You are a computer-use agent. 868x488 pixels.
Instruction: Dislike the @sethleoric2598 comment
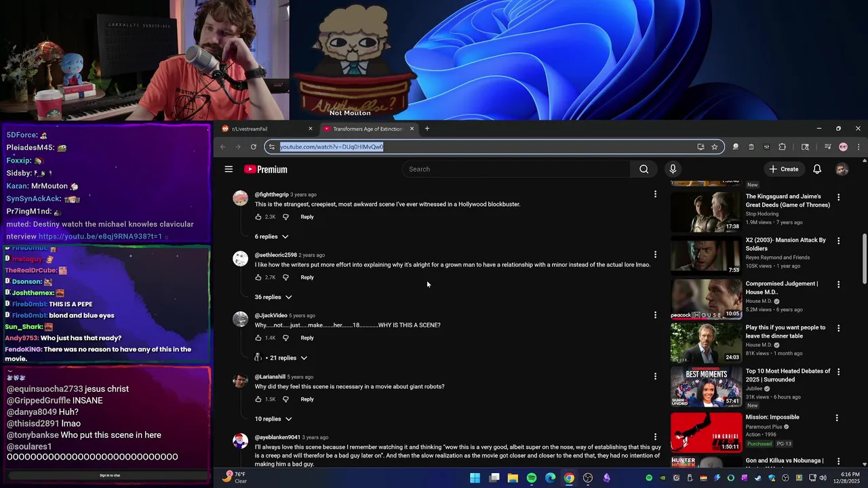285,277
